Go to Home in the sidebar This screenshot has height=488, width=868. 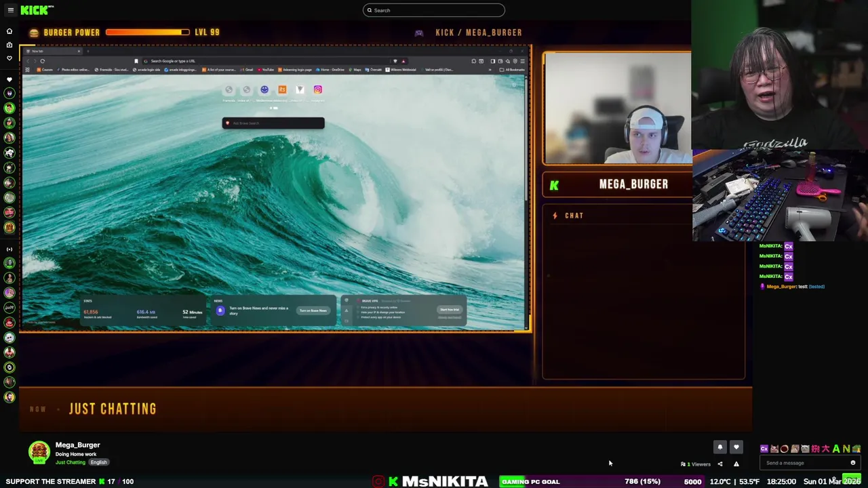pyautogui.click(x=9, y=31)
